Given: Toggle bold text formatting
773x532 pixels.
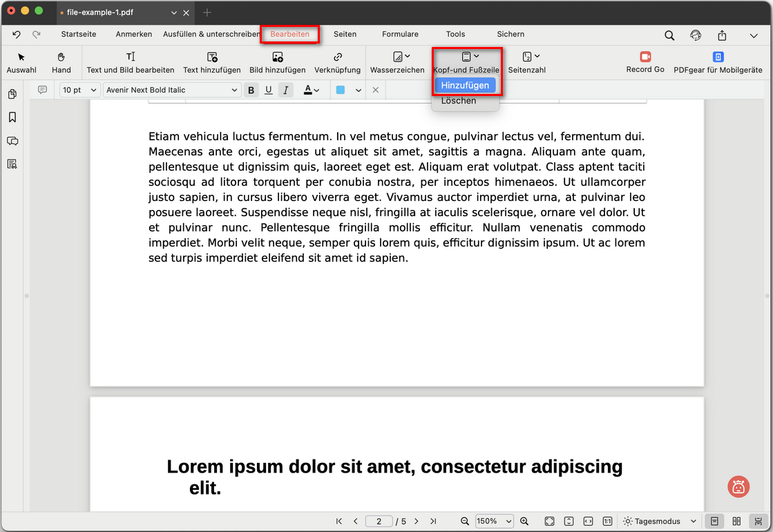Looking at the screenshot, I should (x=251, y=90).
